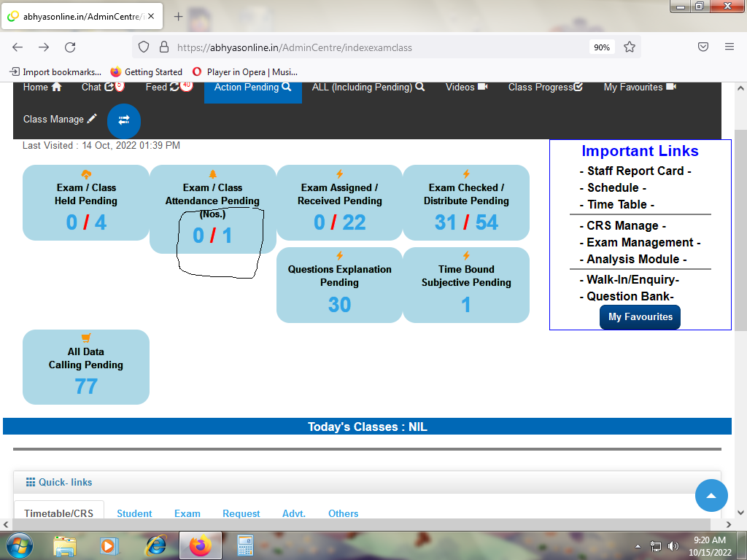Click the My Favourites button
747x560 pixels.
pos(640,317)
